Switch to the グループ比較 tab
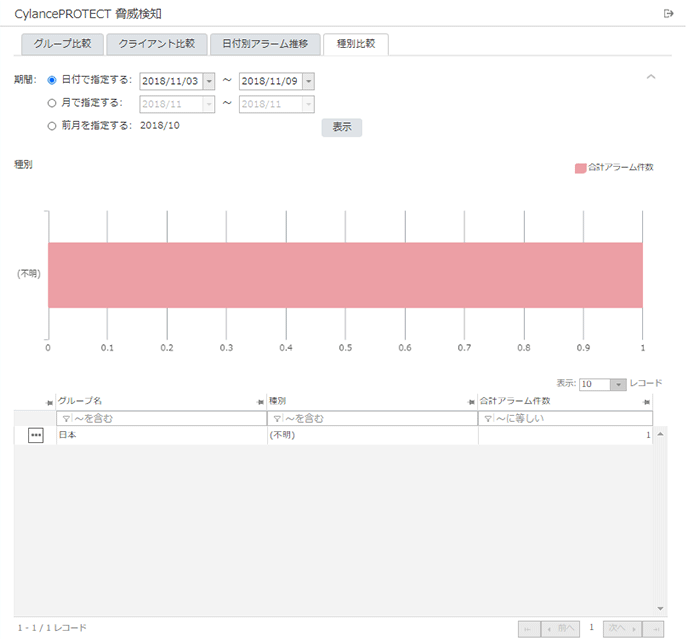The width and height of the screenshot is (687, 640). [x=62, y=44]
